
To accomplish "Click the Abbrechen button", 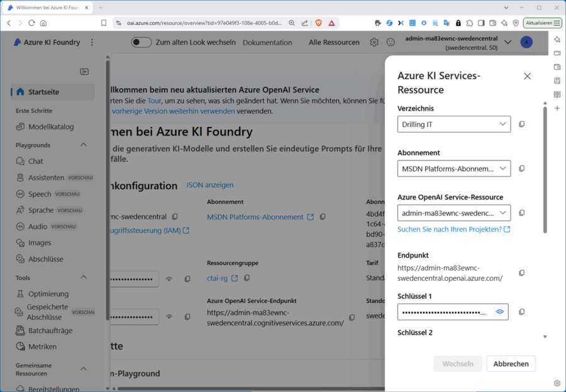I will coord(511,364).
